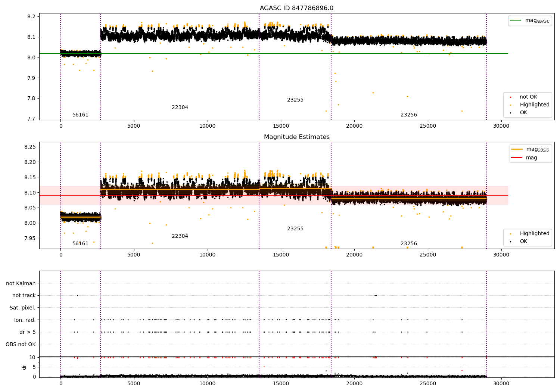Click OBSID label 23256 in the top plot
Image resolution: width=560 pixels, height=392 pixels.
409,115
